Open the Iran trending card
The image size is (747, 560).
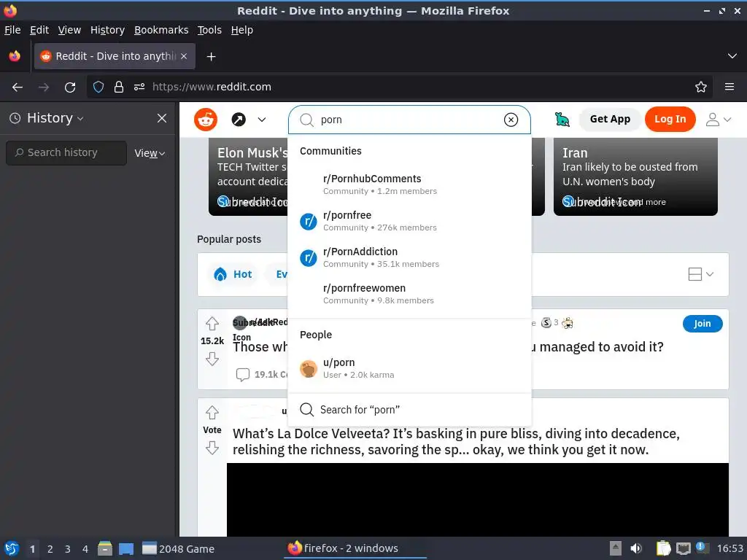pyautogui.click(x=635, y=176)
